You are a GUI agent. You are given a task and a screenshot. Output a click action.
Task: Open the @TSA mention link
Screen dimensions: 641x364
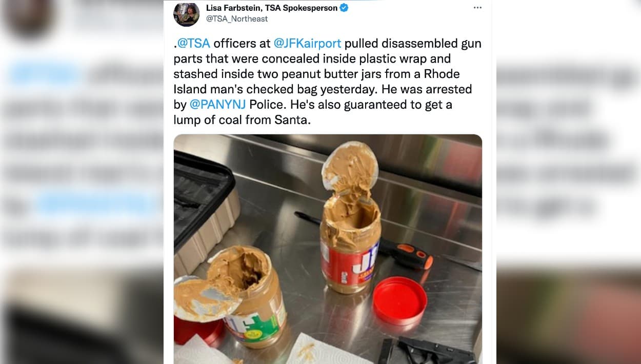(x=194, y=43)
